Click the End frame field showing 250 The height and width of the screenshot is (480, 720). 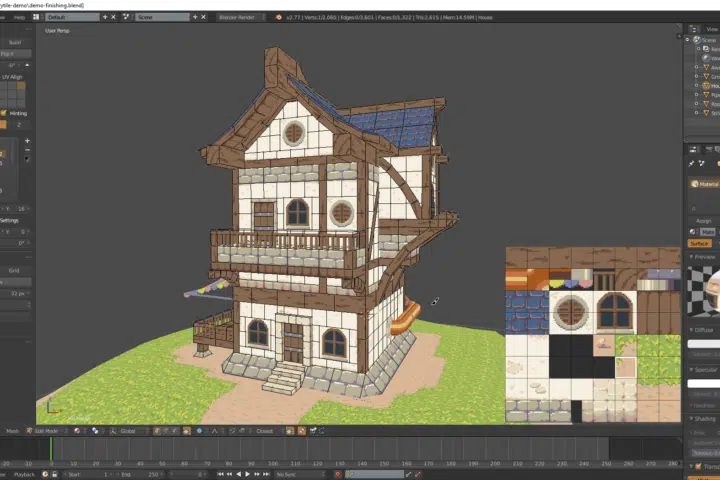click(140, 474)
